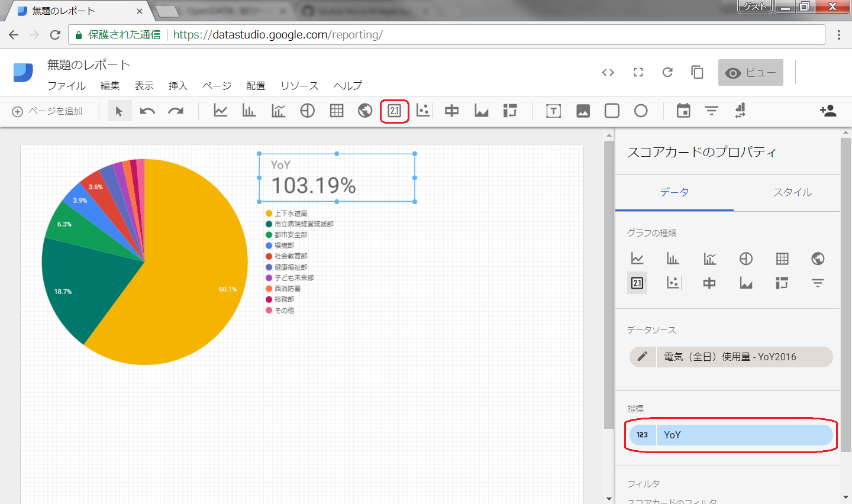Change chart type to combo chart in panel

[709, 259]
